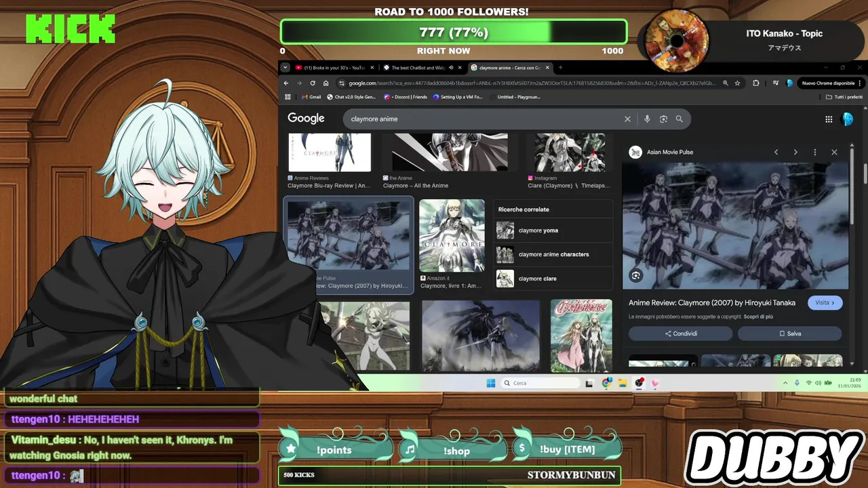Click the Google logo
The width and height of the screenshot is (868, 488).
pos(306,119)
